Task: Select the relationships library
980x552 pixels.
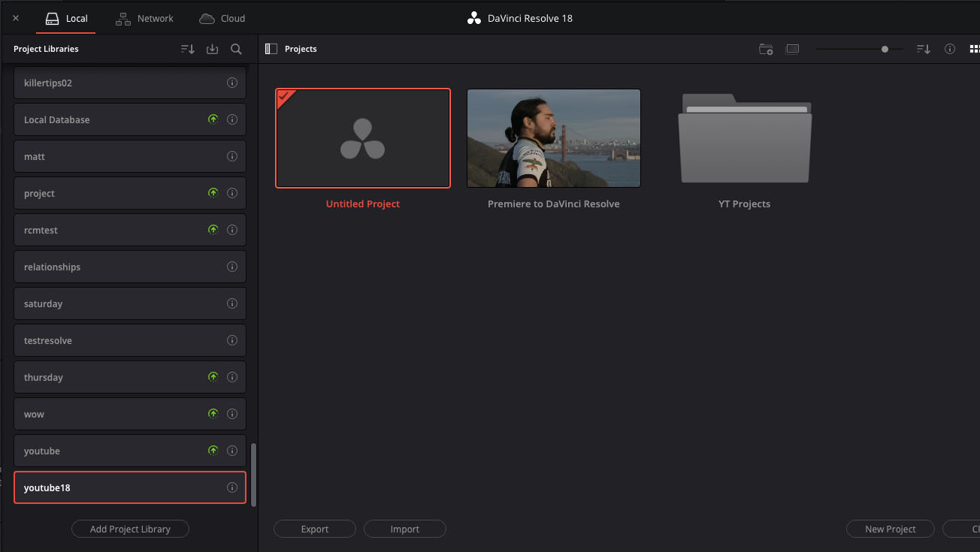Action: click(130, 267)
